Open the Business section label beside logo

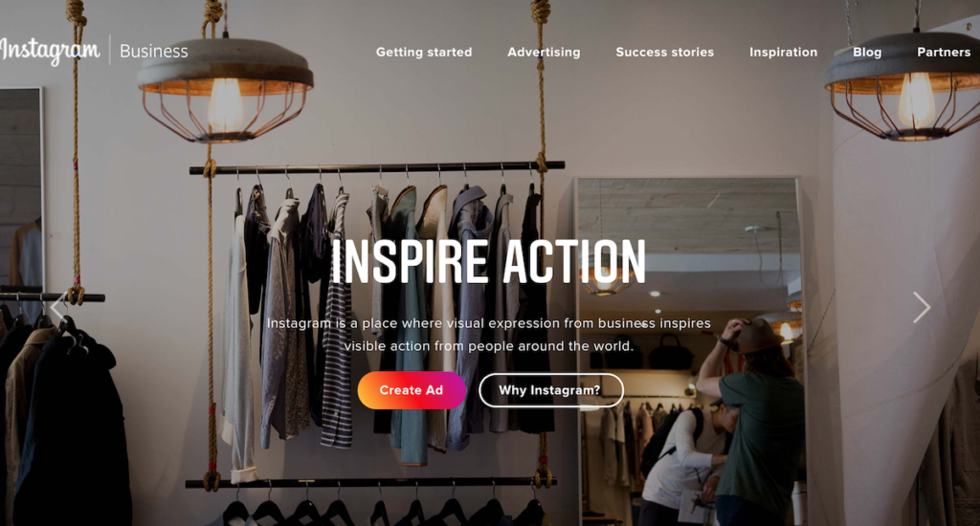[x=154, y=52]
